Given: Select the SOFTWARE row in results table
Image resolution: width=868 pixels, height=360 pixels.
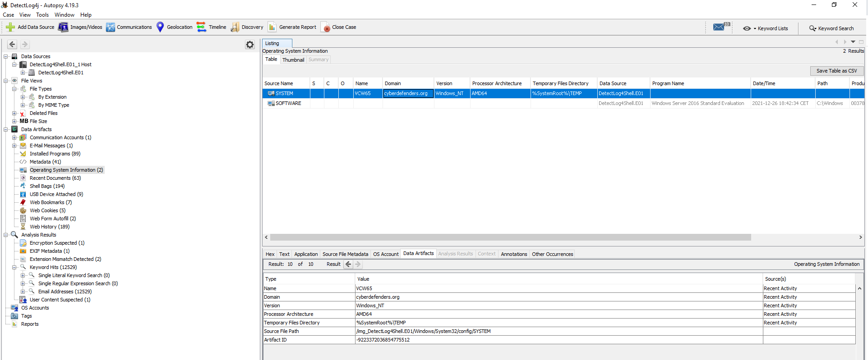Looking at the screenshot, I should point(288,103).
